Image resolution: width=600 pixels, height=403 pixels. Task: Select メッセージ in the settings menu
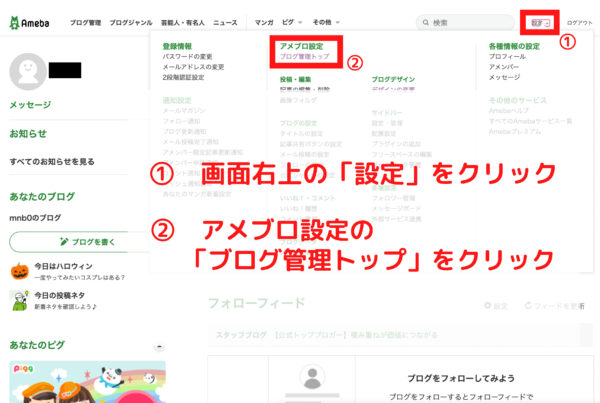pyautogui.click(x=504, y=77)
